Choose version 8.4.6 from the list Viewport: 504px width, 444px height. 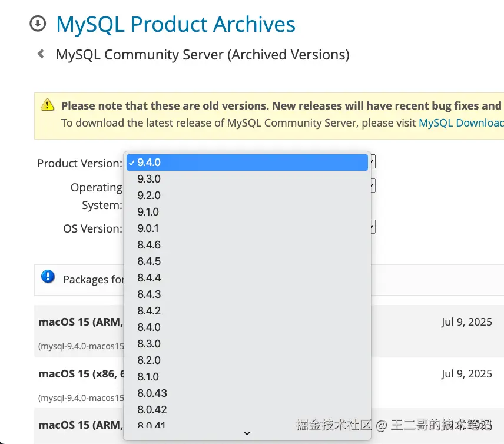(x=247, y=244)
